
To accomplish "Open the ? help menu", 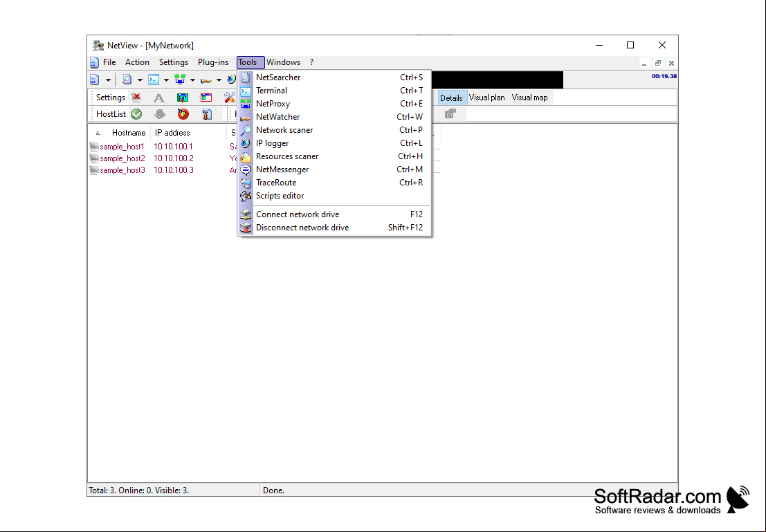I will [311, 62].
